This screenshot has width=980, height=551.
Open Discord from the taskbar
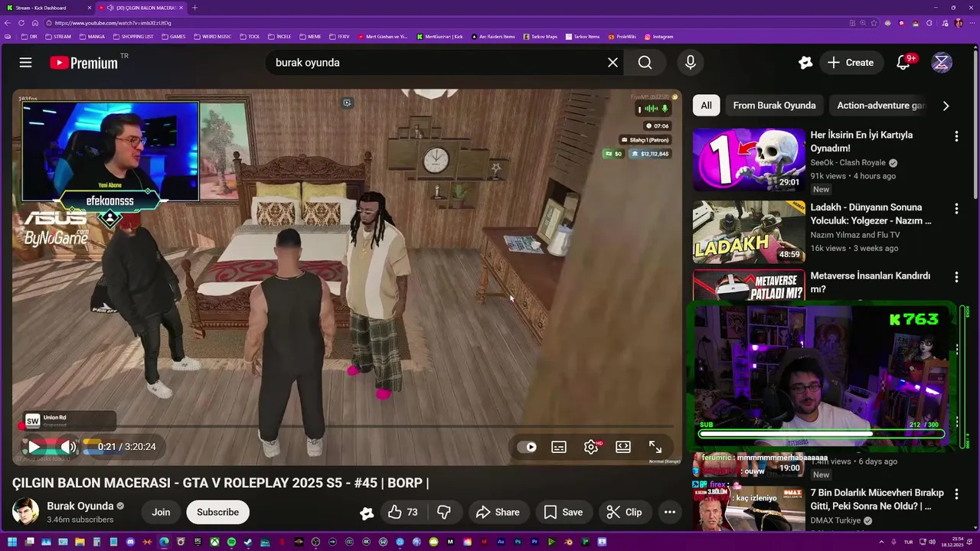(130, 543)
